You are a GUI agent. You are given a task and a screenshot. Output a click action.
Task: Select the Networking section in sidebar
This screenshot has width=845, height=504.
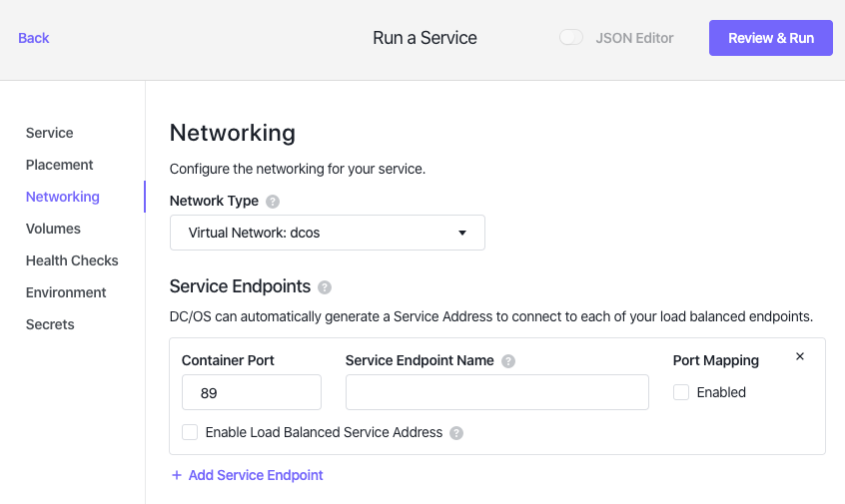[63, 197]
